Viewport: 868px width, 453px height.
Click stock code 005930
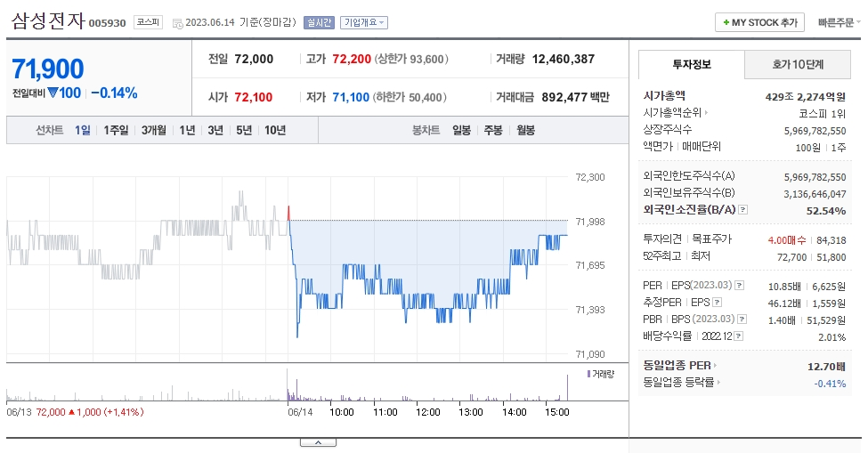tap(108, 23)
